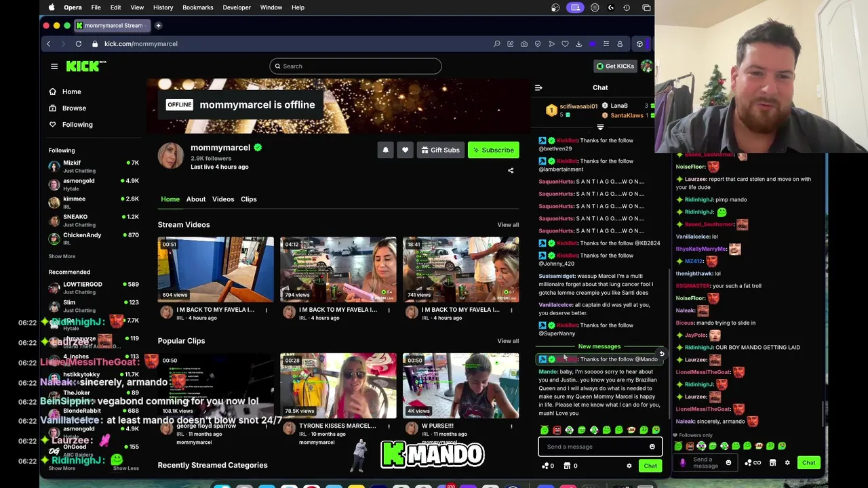Click View all for Stream Videos

(x=508, y=225)
